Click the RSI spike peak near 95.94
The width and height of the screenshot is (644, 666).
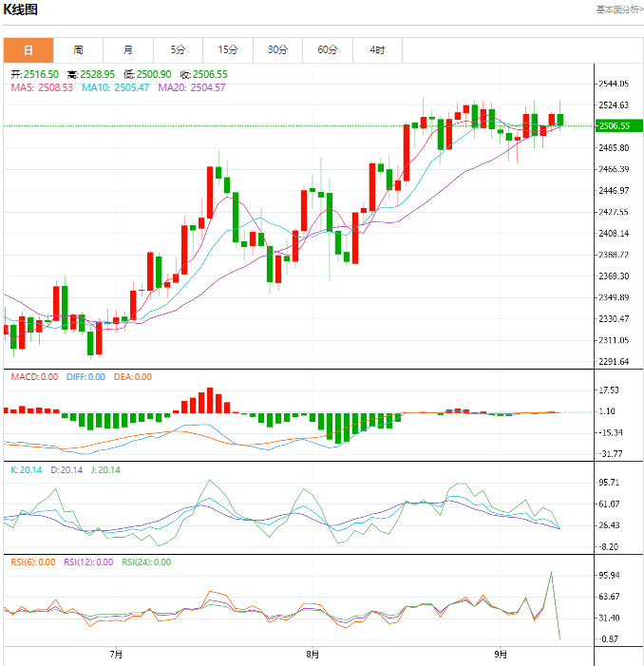point(551,572)
